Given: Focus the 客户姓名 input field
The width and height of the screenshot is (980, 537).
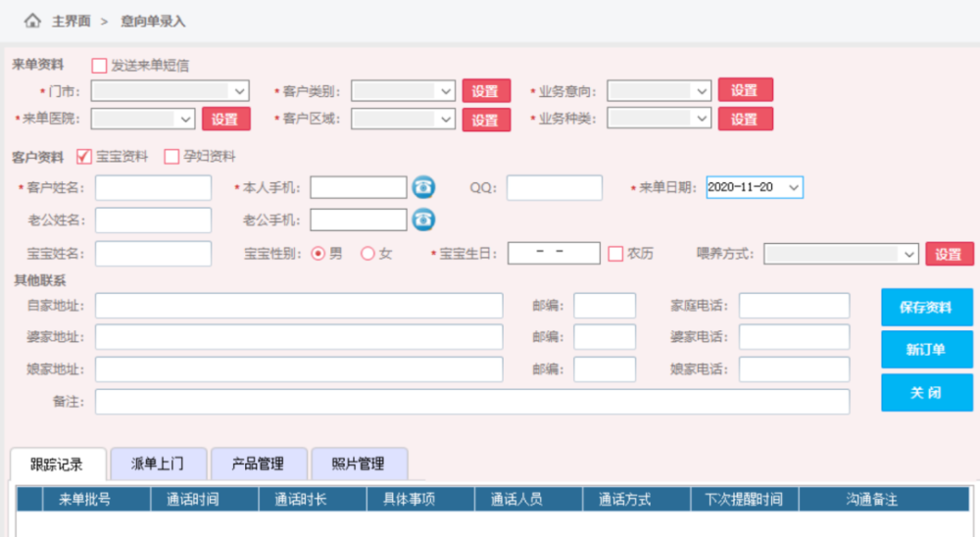Looking at the screenshot, I should coord(153,187).
